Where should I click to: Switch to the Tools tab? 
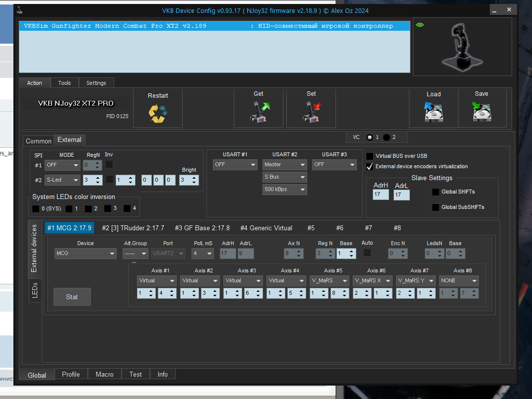point(65,83)
